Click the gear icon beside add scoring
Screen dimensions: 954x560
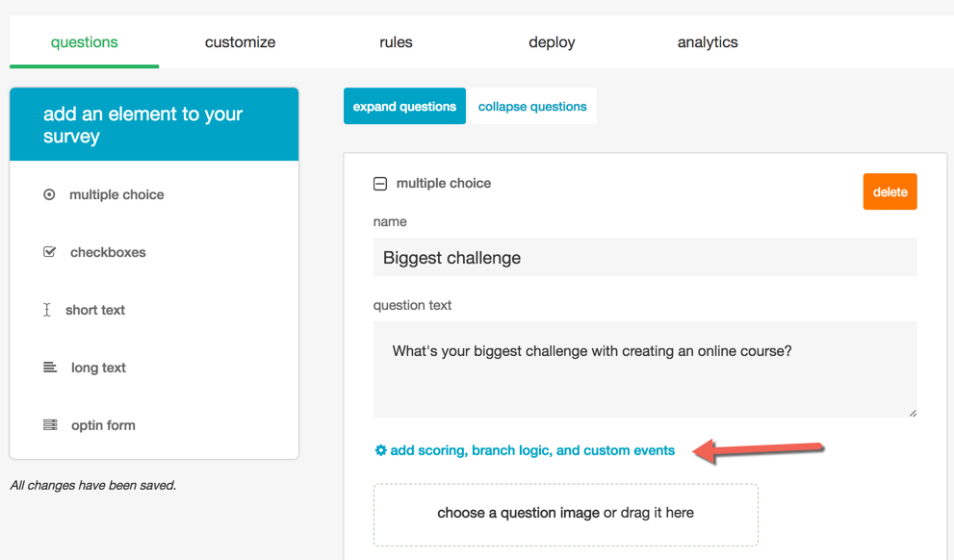pyautogui.click(x=380, y=450)
